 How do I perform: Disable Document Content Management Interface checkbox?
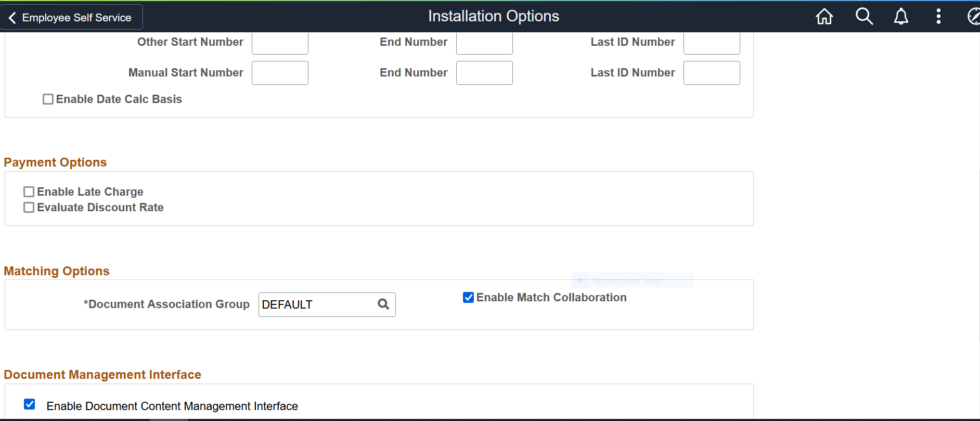(x=30, y=404)
